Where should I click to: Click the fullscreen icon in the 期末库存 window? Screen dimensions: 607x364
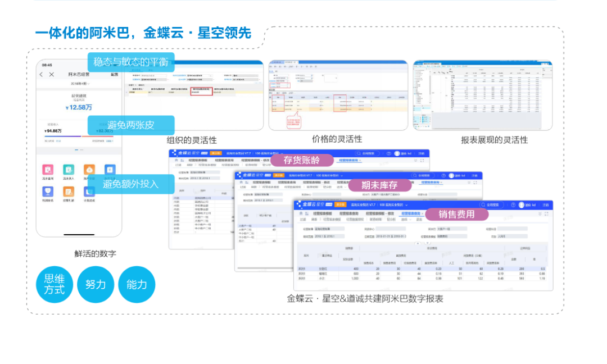pyautogui.click(x=475, y=183)
